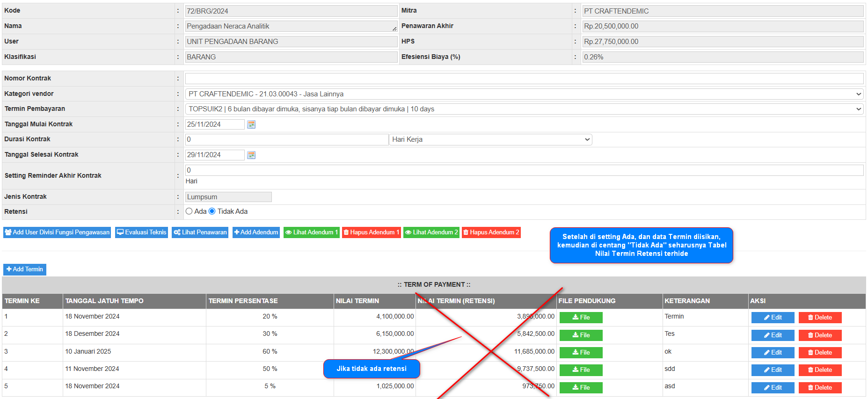Open the Termin Pembayaran dropdown

click(x=524, y=109)
